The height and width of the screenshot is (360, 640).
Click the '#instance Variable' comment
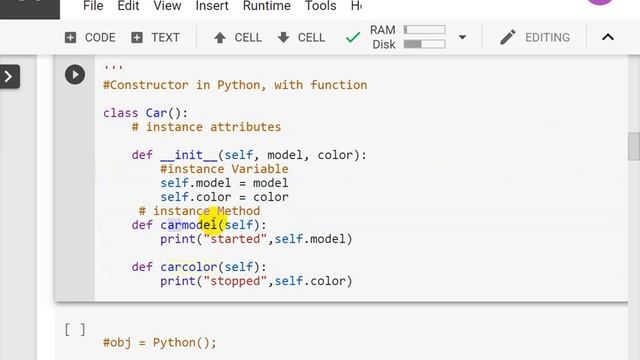point(224,169)
